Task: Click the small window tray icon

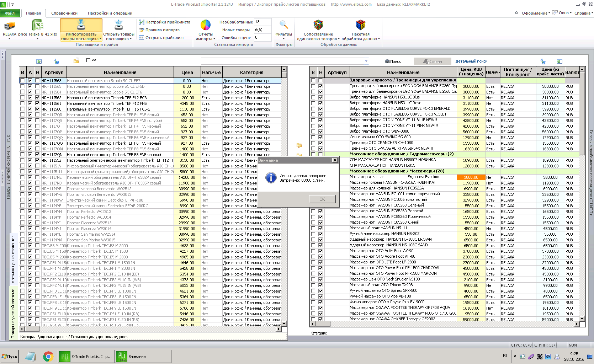Action: tap(523, 357)
